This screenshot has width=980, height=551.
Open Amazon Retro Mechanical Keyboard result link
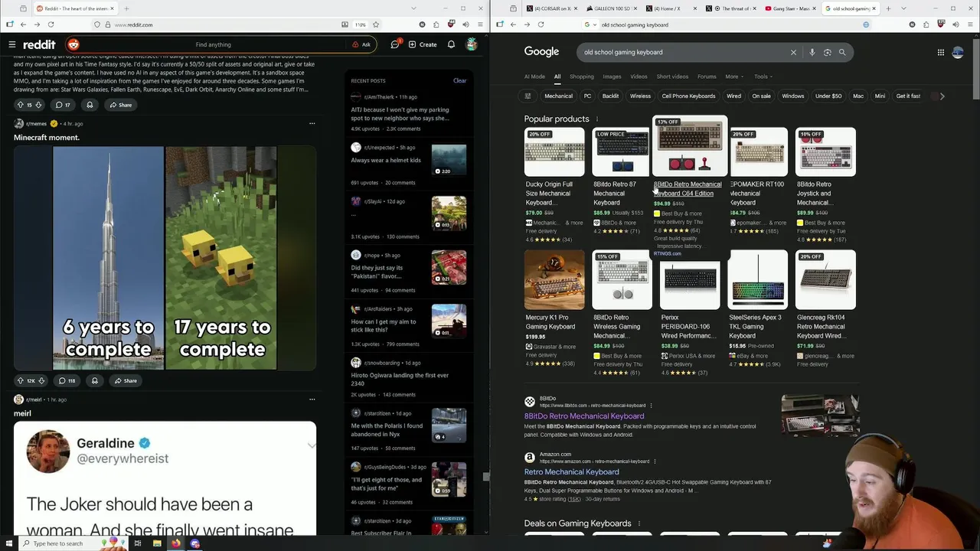point(572,472)
